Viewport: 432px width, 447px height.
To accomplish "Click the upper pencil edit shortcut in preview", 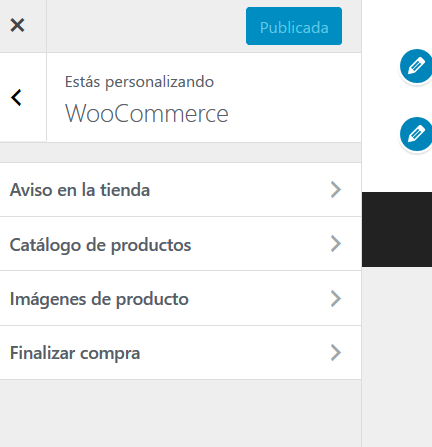I will click(x=416, y=66).
